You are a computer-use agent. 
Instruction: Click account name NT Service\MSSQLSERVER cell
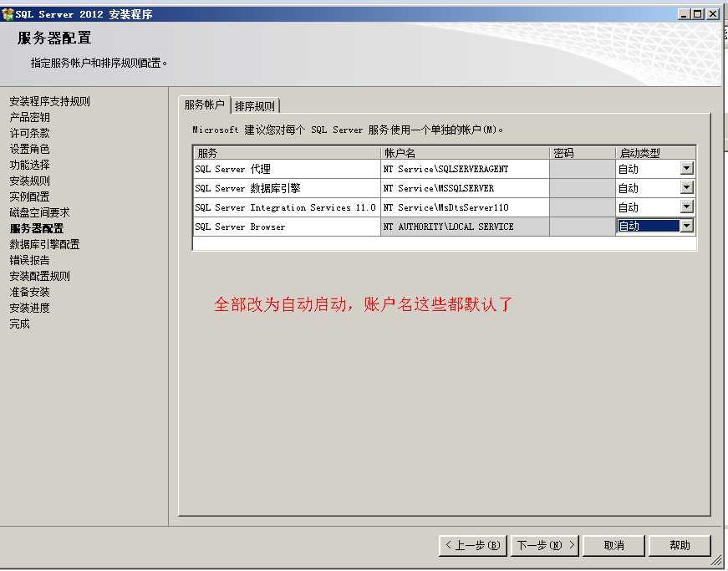pos(465,188)
